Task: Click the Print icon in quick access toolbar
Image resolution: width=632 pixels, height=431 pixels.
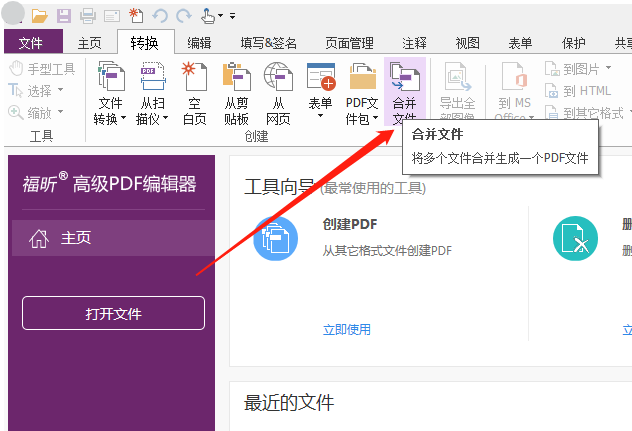Action: (88, 16)
